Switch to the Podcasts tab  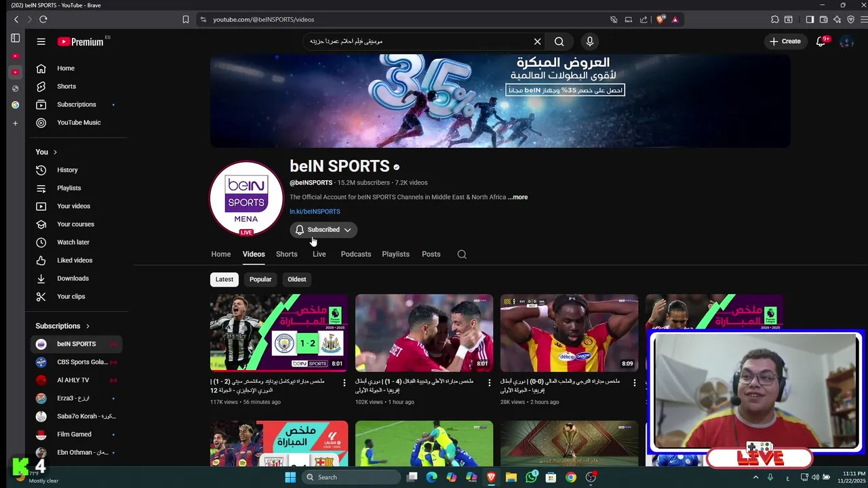tap(355, 254)
